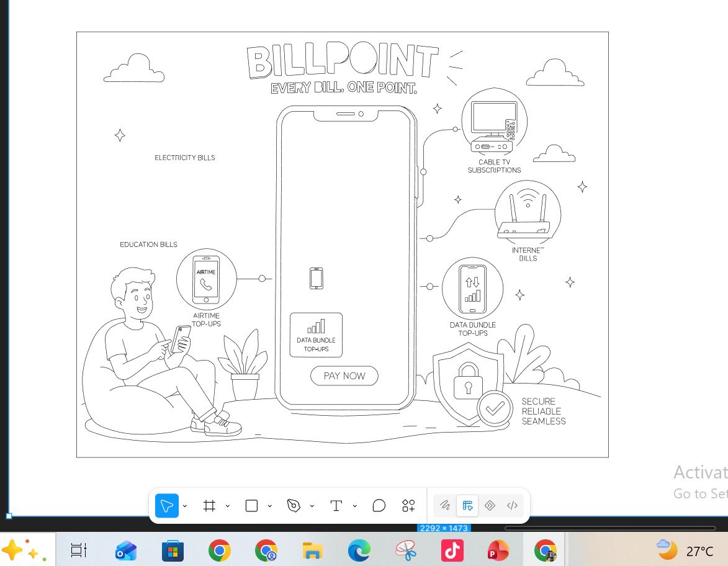Open PowerPoint from the taskbar
The height and width of the screenshot is (566, 728).
pyautogui.click(x=498, y=551)
